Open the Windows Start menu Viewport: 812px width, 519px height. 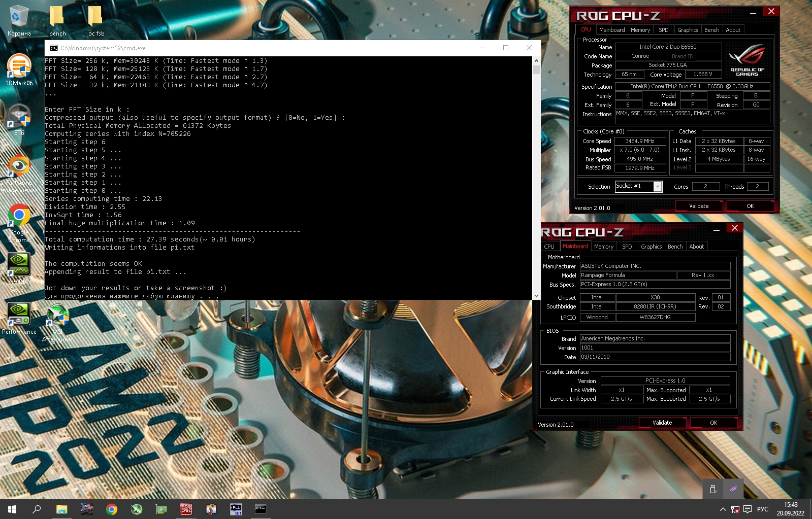(12, 509)
